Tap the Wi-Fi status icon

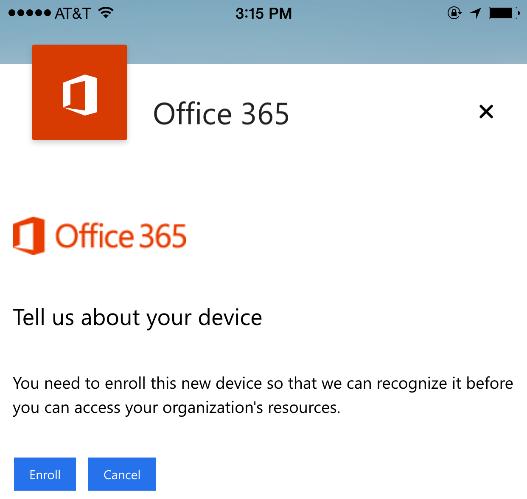pos(106,13)
